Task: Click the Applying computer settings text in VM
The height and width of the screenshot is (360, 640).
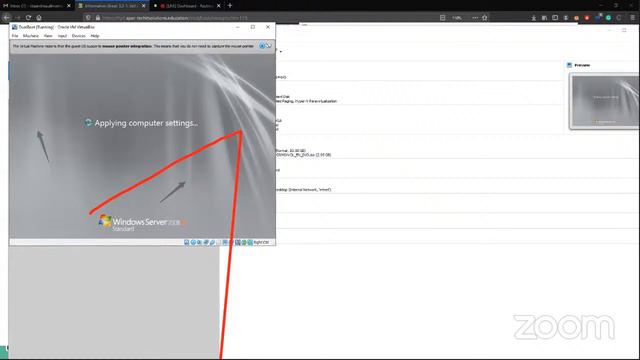Action: pos(146,123)
